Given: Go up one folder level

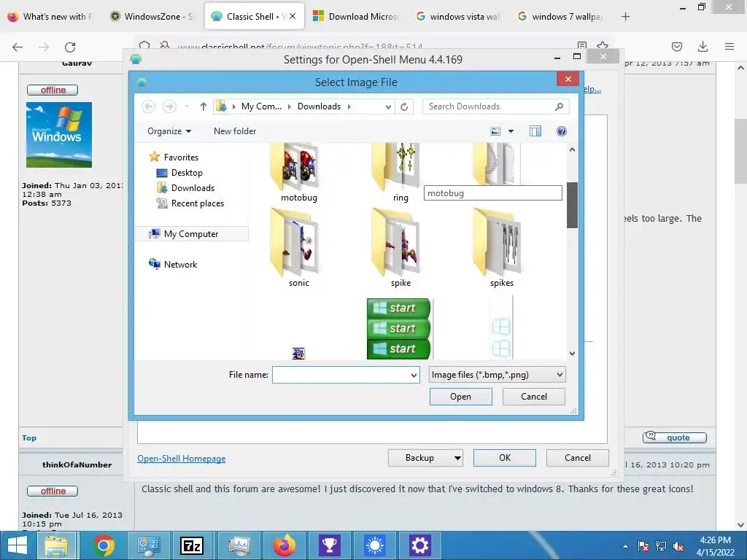Looking at the screenshot, I should tap(204, 106).
